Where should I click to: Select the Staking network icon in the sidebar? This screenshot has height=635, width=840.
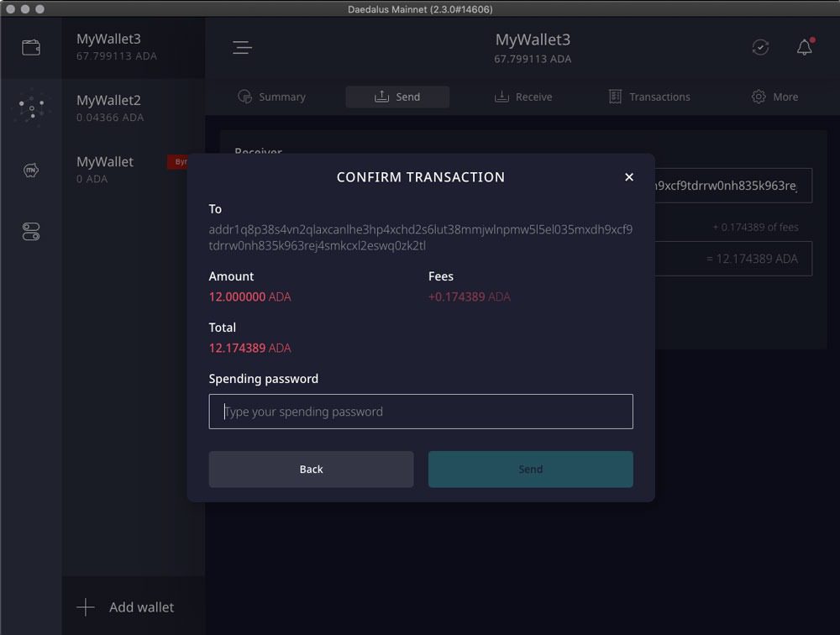[30, 108]
